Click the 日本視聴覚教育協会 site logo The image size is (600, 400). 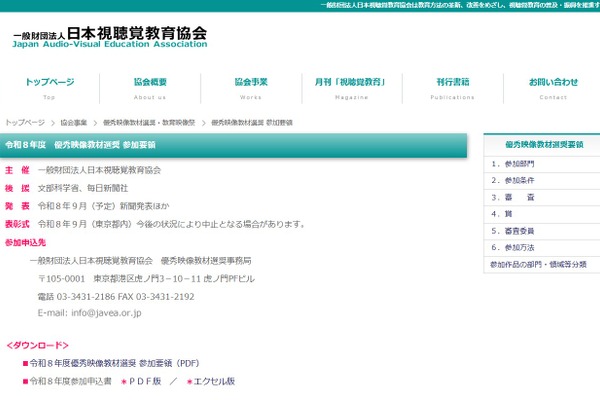[110, 37]
